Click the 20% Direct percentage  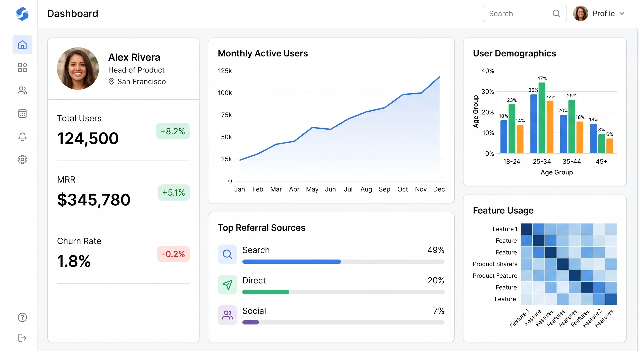[436, 280]
